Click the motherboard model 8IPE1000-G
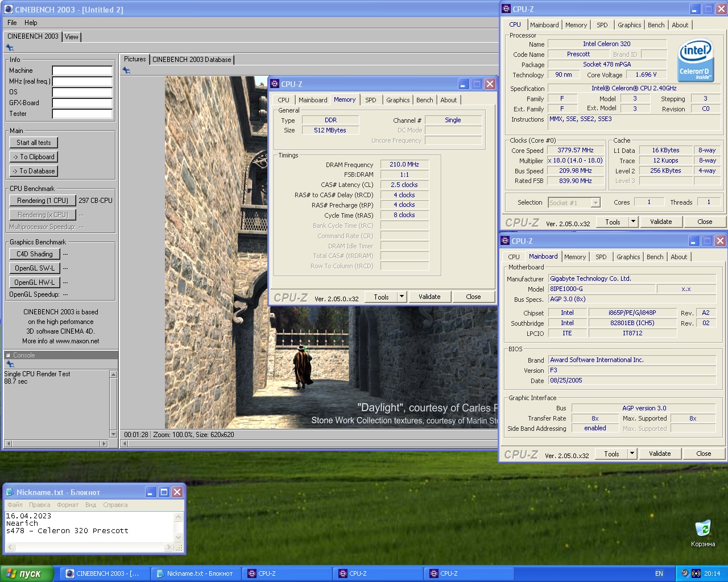 602,289
